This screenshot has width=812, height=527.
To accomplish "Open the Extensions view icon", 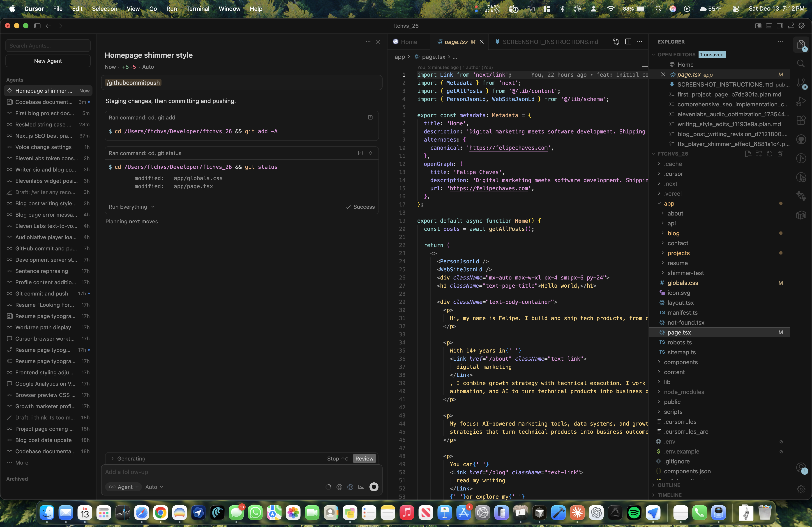I will pyautogui.click(x=801, y=120).
